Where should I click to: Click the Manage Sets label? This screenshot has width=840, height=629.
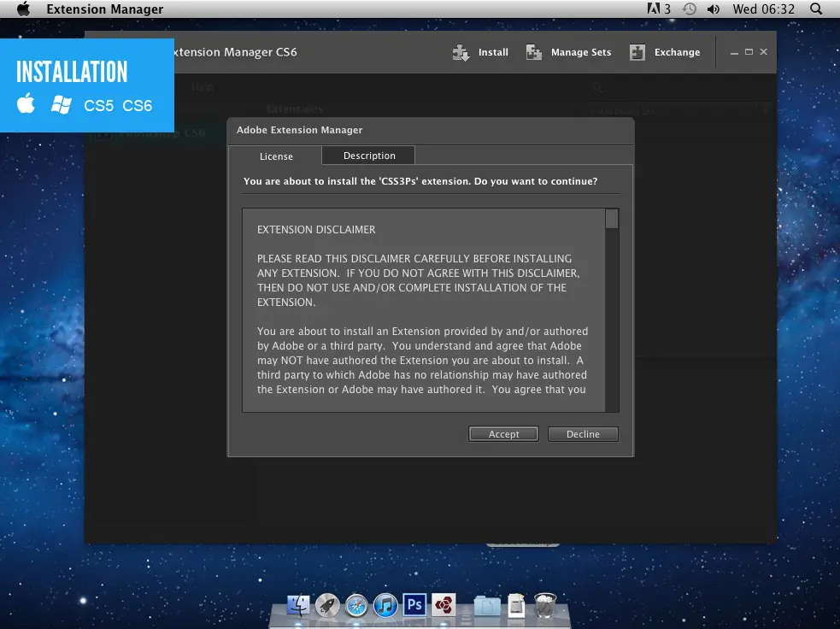(581, 52)
